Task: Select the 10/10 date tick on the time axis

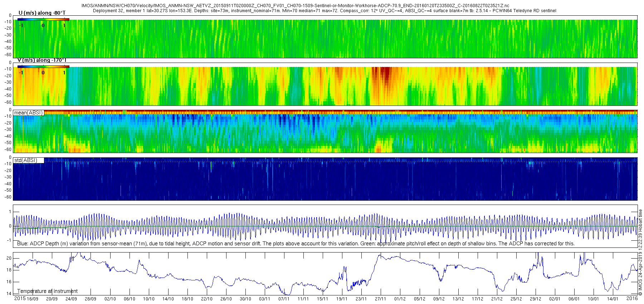Action: 149,299
